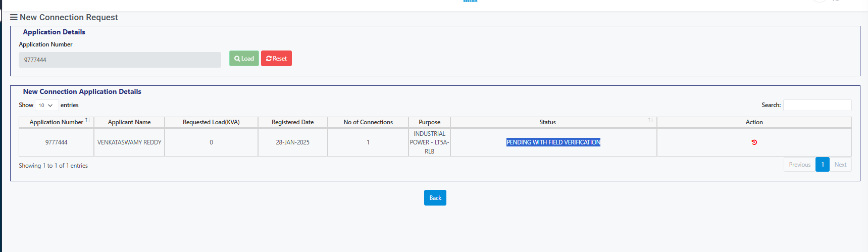
Task: Click the sort arrows on Status column
Action: (650, 120)
